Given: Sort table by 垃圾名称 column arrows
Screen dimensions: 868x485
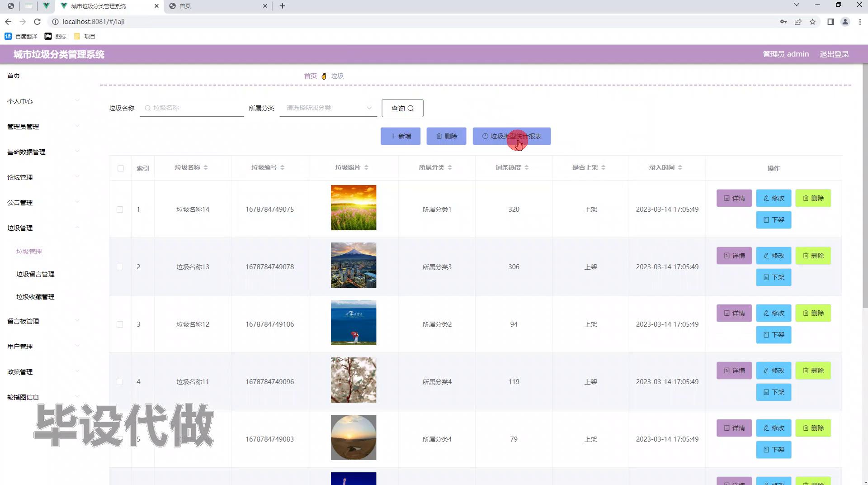Looking at the screenshot, I should [206, 167].
